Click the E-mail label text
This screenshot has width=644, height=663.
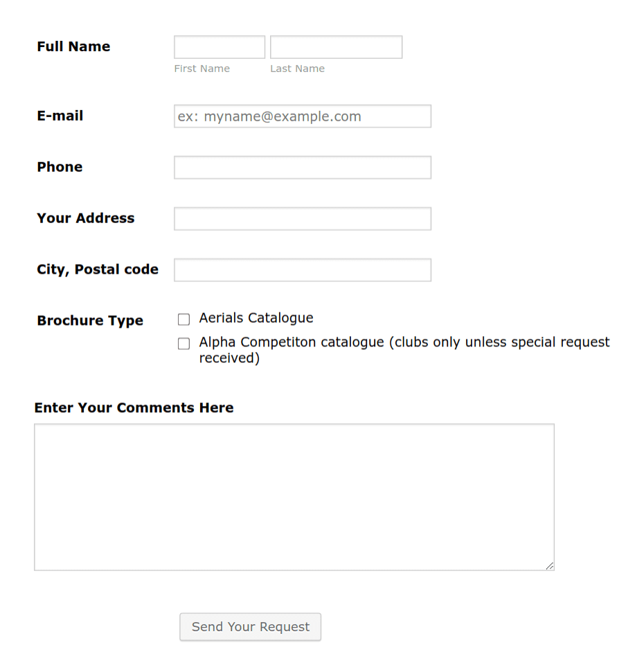[60, 116]
